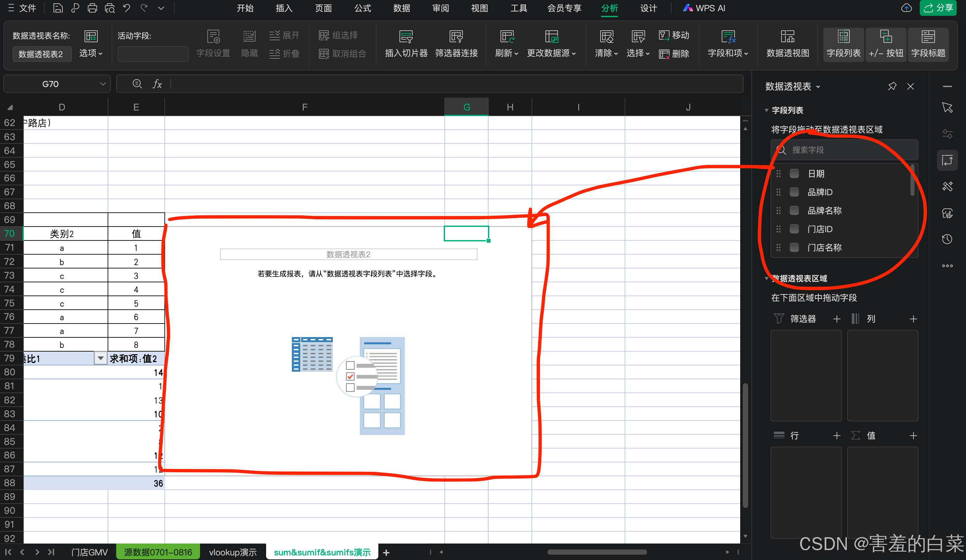966x560 pixels.
Task: Click the plus button next to 筛选器
Action: (837, 319)
